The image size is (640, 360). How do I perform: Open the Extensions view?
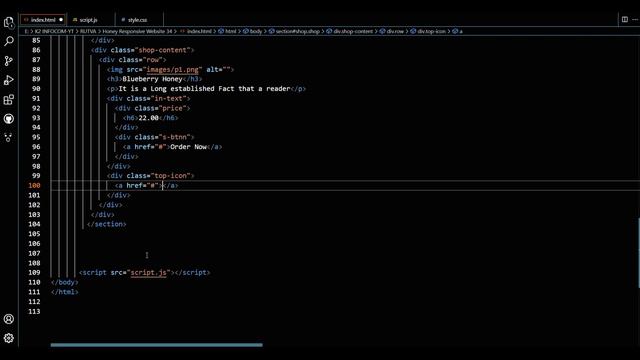tap(9, 99)
